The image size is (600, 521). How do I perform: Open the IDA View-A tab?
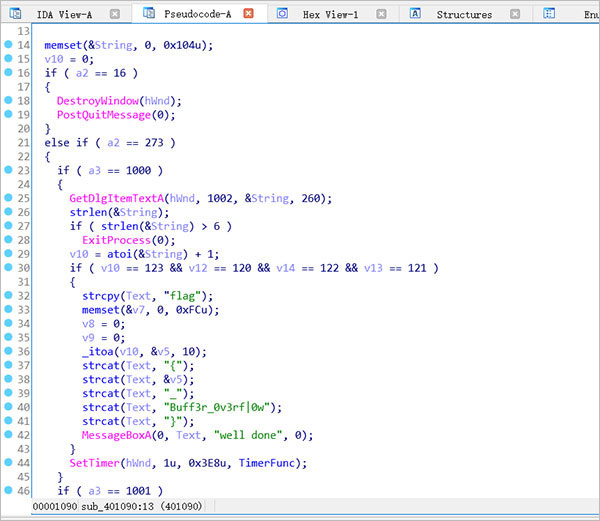[x=64, y=14]
